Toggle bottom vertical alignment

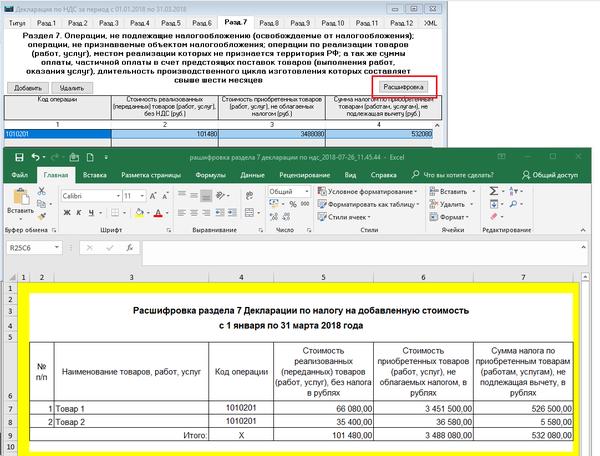tap(206, 196)
